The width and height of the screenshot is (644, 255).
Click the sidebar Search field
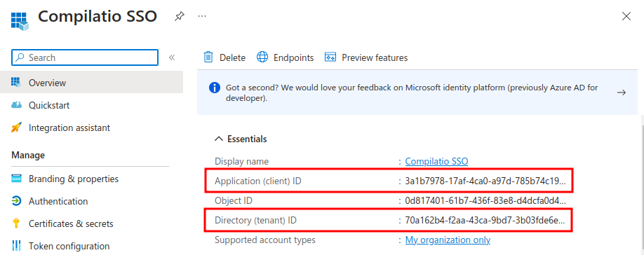coord(85,57)
